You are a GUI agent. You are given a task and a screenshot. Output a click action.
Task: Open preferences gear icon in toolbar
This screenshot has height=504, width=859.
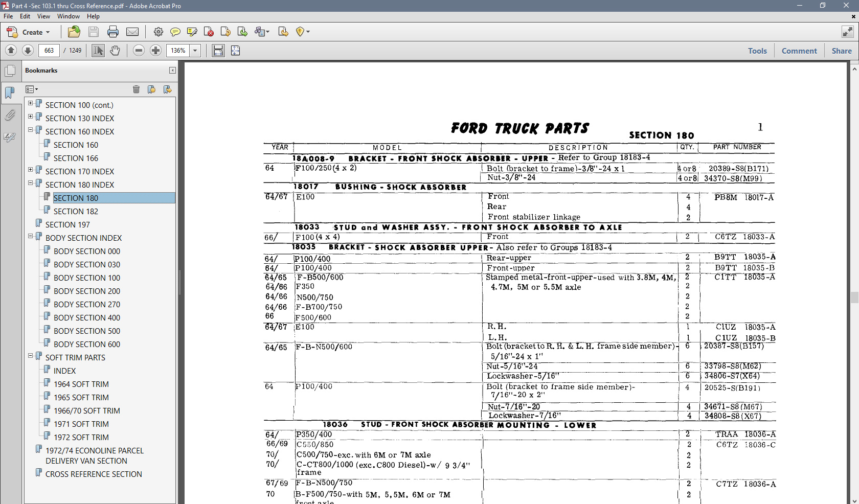pyautogui.click(x=159, y=32)
